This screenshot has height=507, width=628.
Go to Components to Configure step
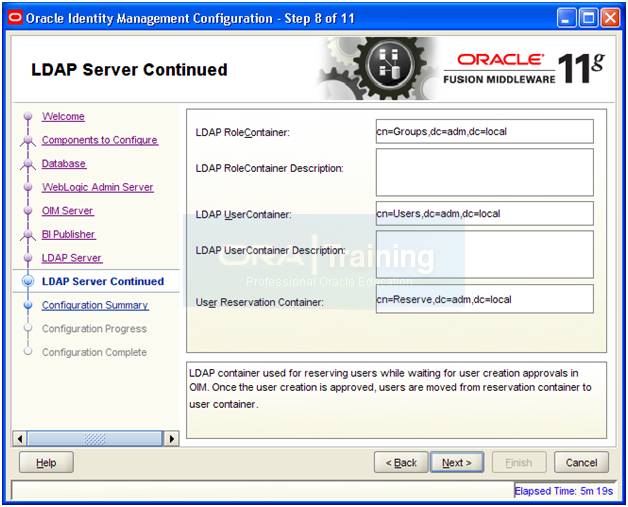click(100, 140)
